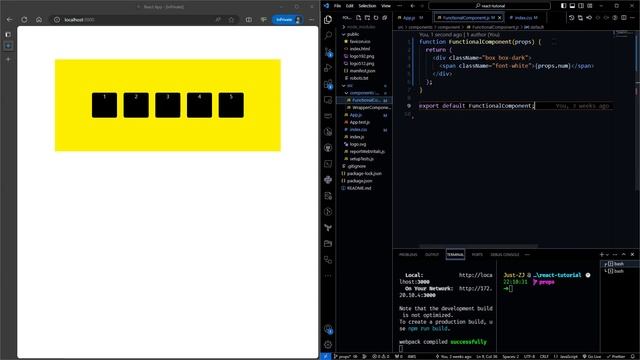Open package.json in the Explorer
The height and width of the screenshot is (360, 640).
[359, 181]
